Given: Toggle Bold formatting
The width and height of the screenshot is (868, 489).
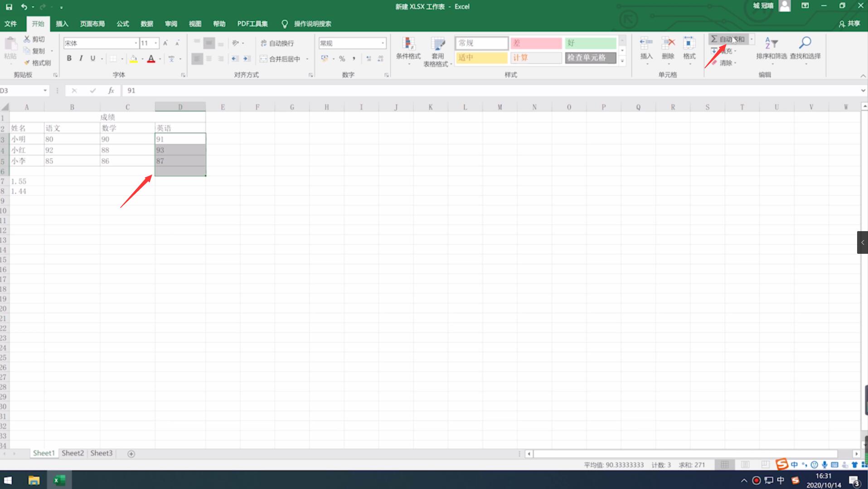Looking at the screenshot, I should (69, 58).
